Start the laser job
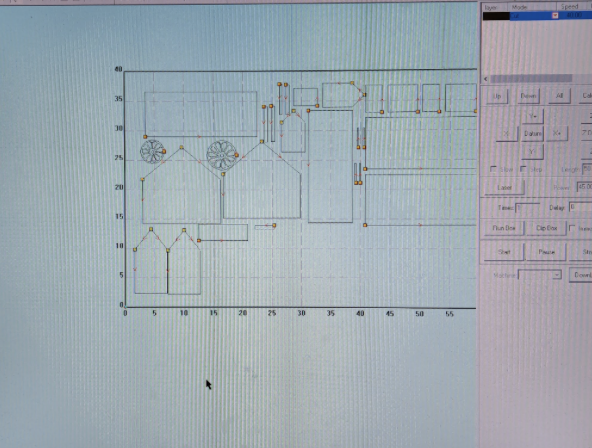The width and height of the screenshot is (592, 448). click(504, 252)
